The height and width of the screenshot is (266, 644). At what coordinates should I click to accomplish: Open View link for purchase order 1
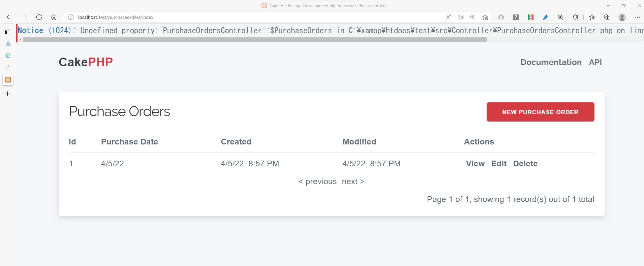475,164
